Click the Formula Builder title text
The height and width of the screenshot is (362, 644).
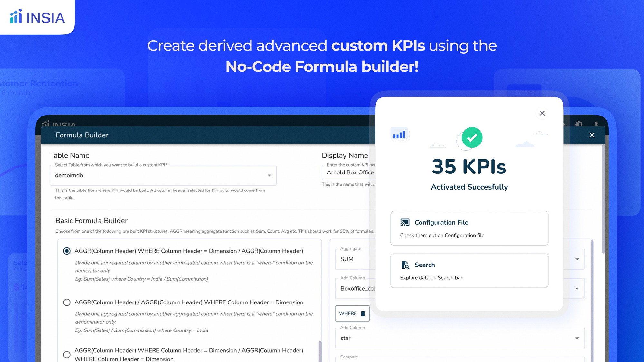(x=82, y=135)
